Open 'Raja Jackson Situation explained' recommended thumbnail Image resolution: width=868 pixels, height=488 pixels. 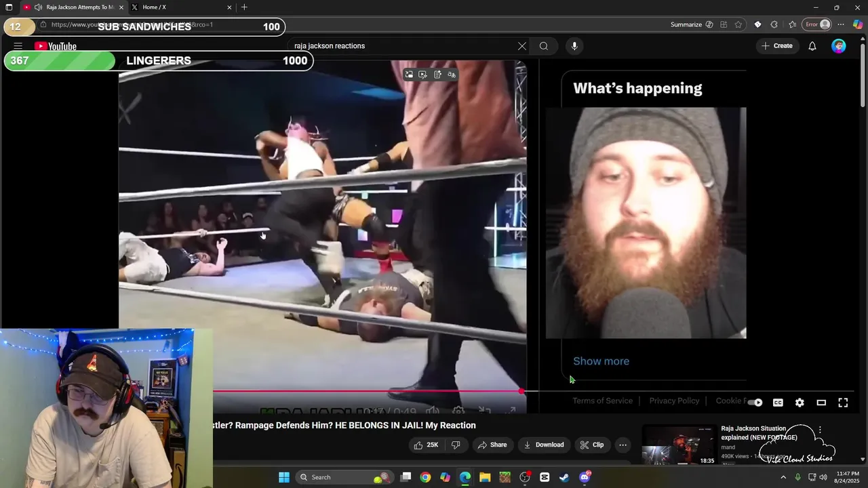tap(679, 445)
